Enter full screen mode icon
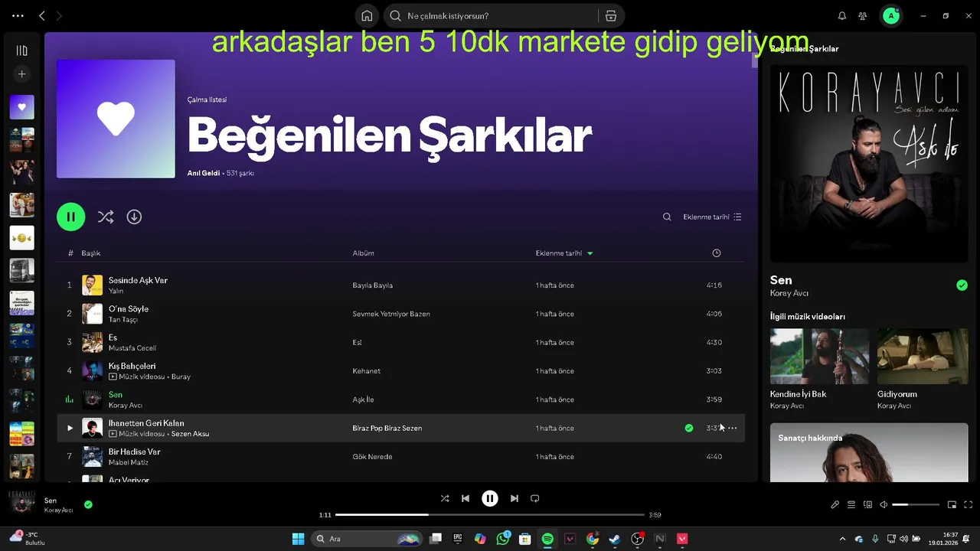The image size is (980, 551). (x=969, y=504)
